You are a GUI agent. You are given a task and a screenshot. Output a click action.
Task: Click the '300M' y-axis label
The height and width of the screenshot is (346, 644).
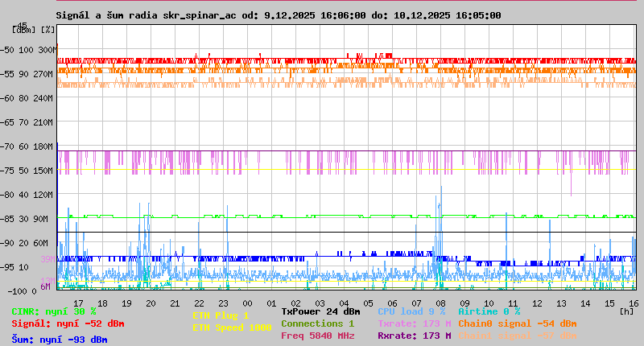[47, 50]
